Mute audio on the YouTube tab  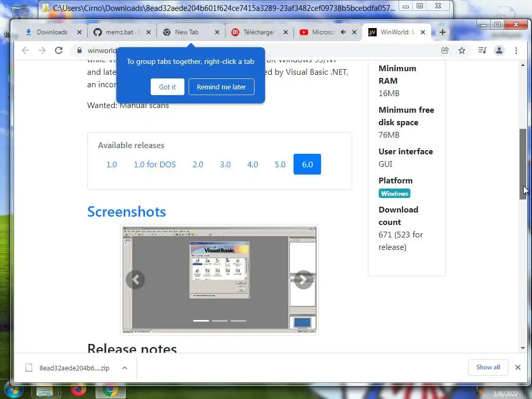point(343,32)
